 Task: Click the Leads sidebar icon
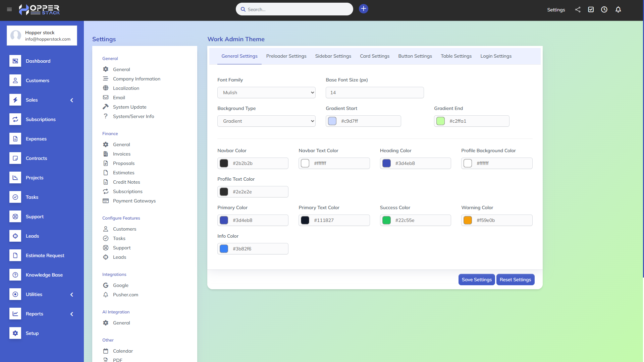point(15,236)
